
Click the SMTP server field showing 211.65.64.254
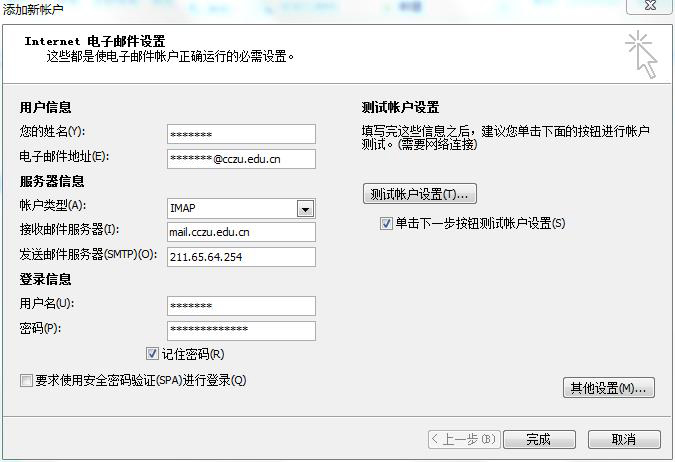(x=241, y=257)
